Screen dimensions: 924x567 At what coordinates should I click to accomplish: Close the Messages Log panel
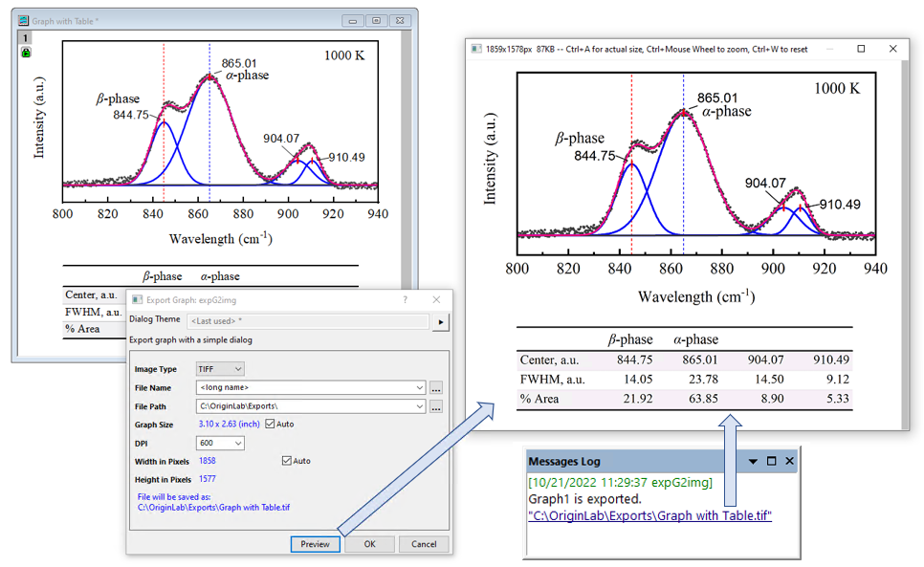[789, 461]
